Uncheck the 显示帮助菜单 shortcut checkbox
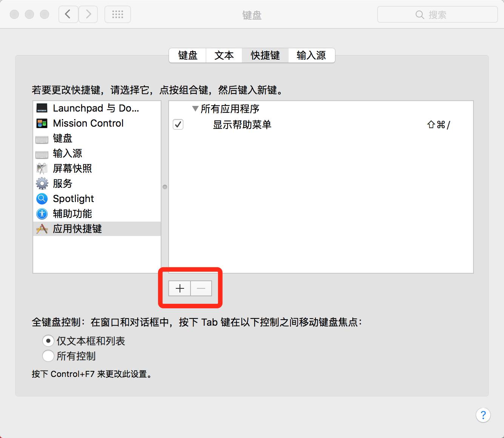This screenshot has width=504, height=438. click(x=178, y=124)
